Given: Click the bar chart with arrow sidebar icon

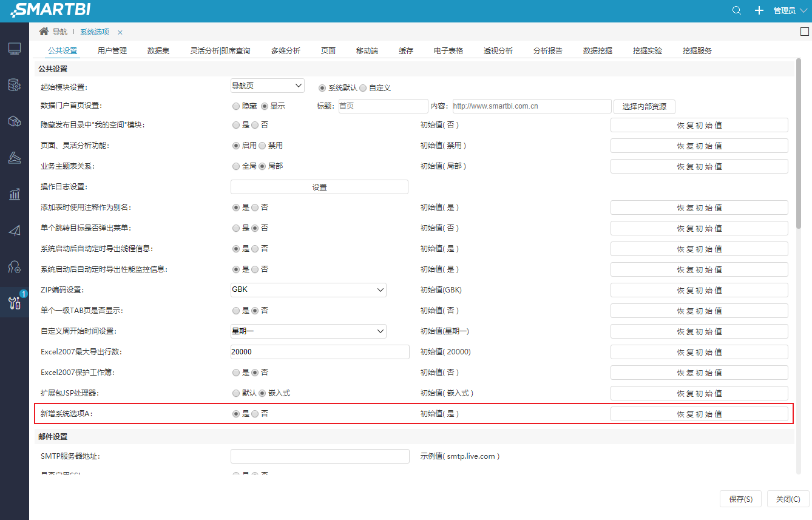Looking at the screenshot, I should pyautogui.click(x=15, y=194).
